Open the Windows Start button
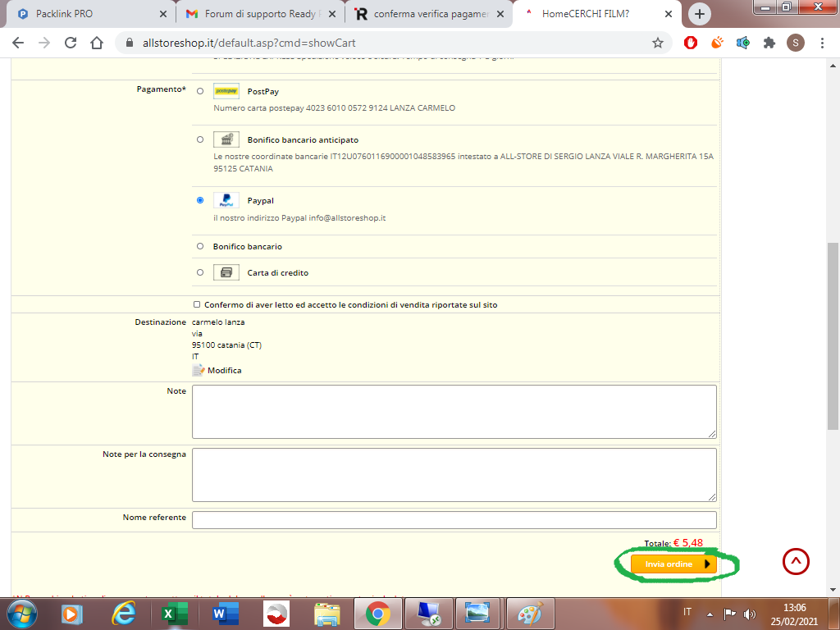840x630 pixels. (22, 614)
